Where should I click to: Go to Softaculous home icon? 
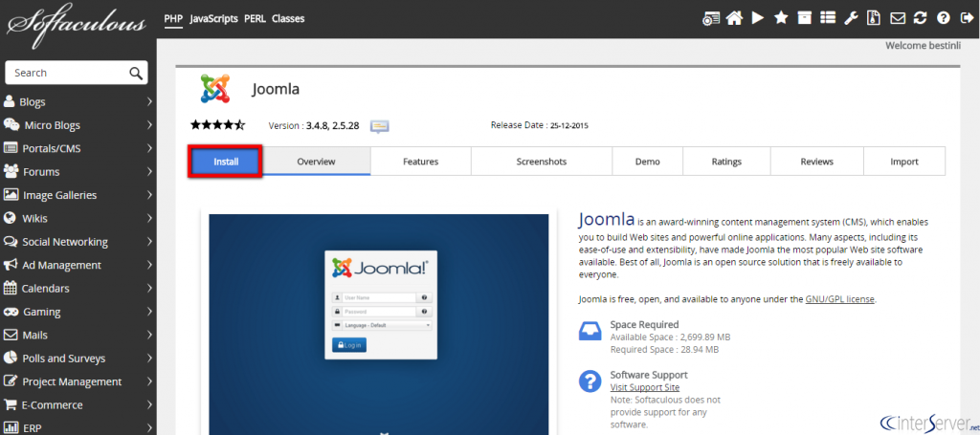pos(735,19)
